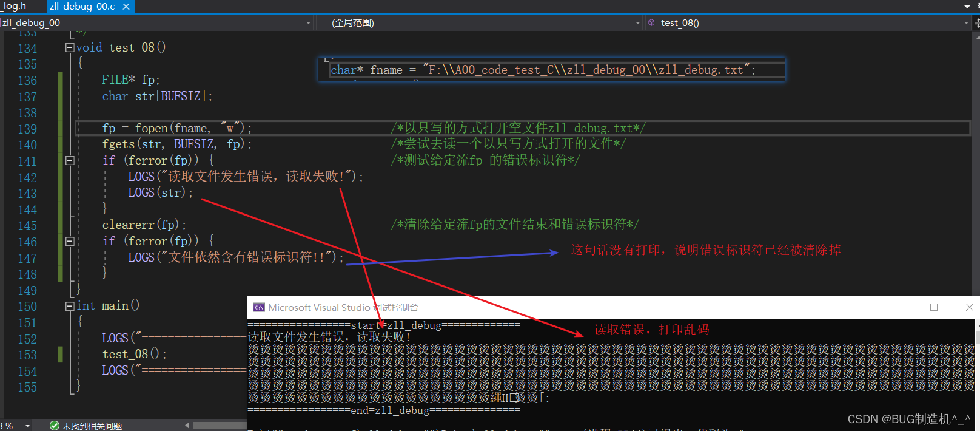
Task: Click the comment 测试给定流fp 的错误标识符
Action: (x=486, y=160)
